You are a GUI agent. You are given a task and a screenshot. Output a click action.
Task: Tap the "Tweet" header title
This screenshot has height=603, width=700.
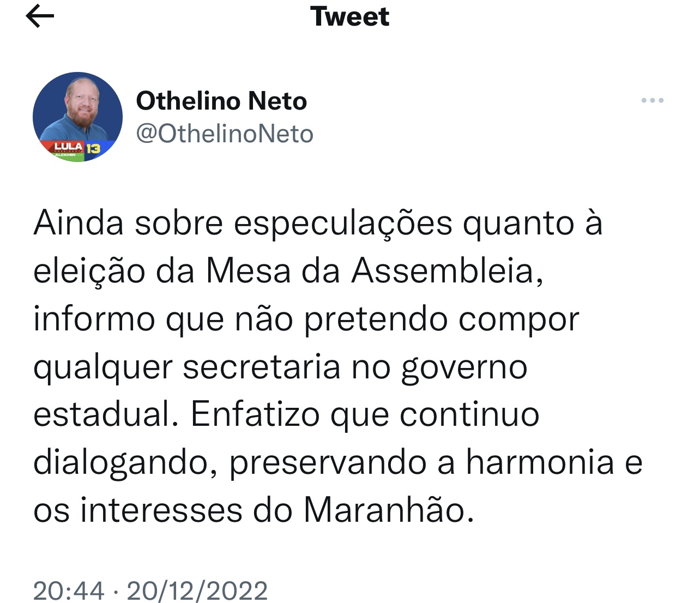[x=349, y=16]
